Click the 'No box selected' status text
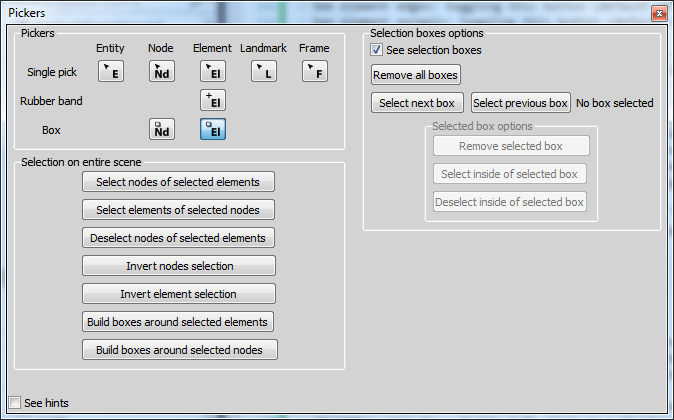Image resolution: width=674 pixels, height=420 pixels. tap(615, 103)
